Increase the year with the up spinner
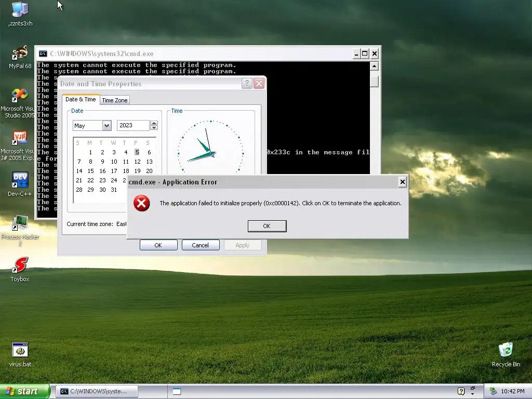The width and height of the screenshot is (532, 399). point(154,123)
